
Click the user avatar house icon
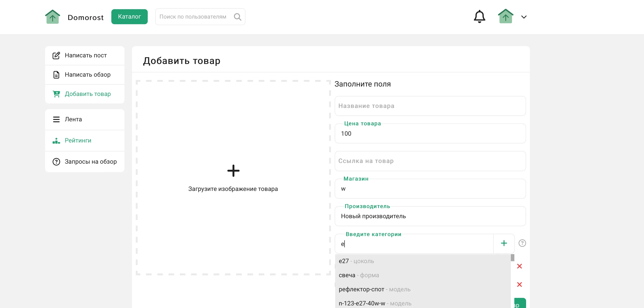click(x=505, y=16)
